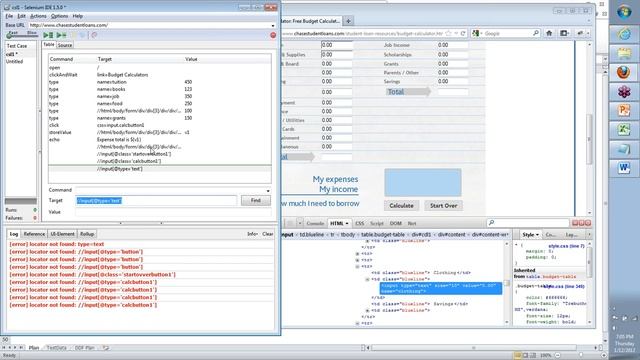Screen dimensions: 640x360
Task: Select the 'name=tuition' command row
Action: [160, 82]
